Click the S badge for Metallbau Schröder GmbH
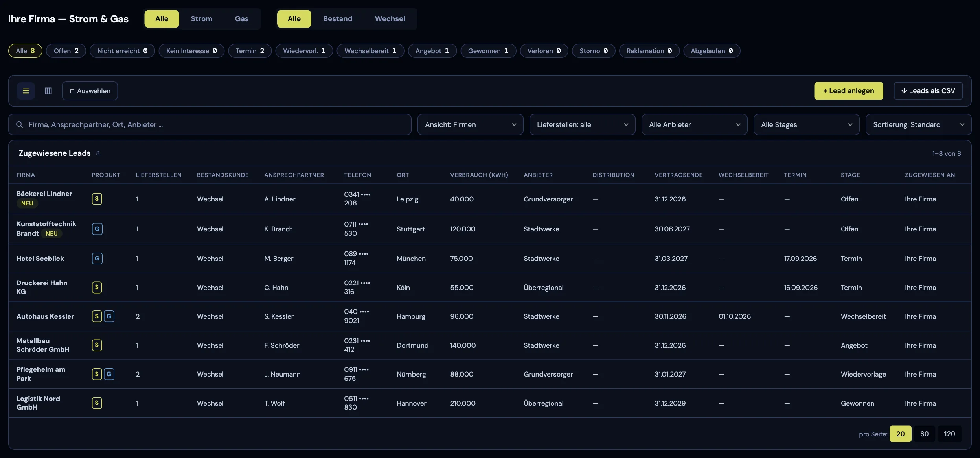980x458 pixels. click(97, 345)
